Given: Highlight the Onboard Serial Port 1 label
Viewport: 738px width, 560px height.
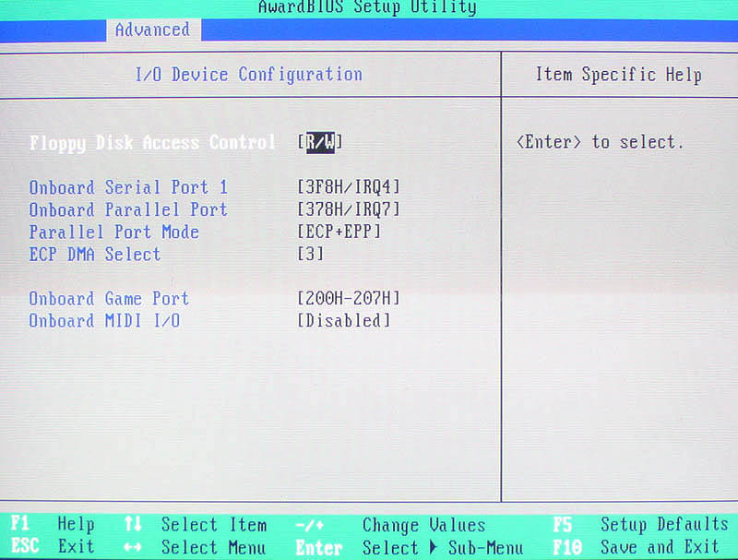Looking at the screenshot, I should point(128,187).
